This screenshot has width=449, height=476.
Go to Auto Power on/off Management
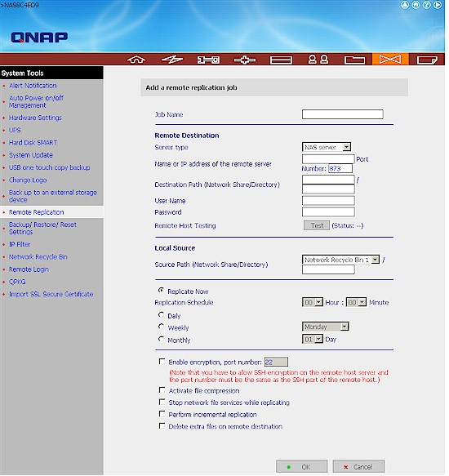coord(36,102)
